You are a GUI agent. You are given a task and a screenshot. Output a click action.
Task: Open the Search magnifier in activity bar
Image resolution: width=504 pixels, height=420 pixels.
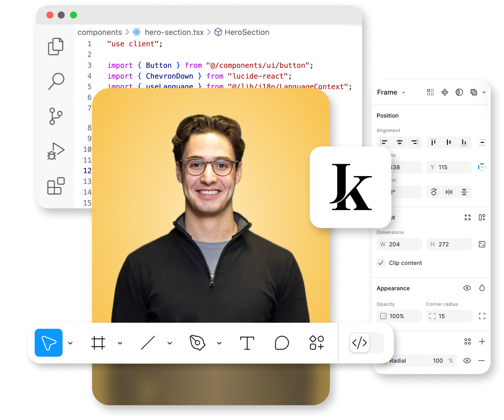[x=56, y=81]
